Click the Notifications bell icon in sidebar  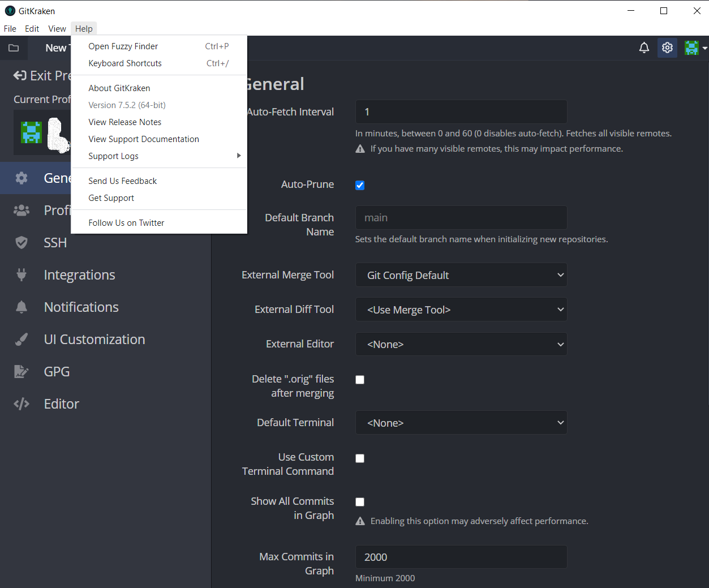click(x=22, y=307)
